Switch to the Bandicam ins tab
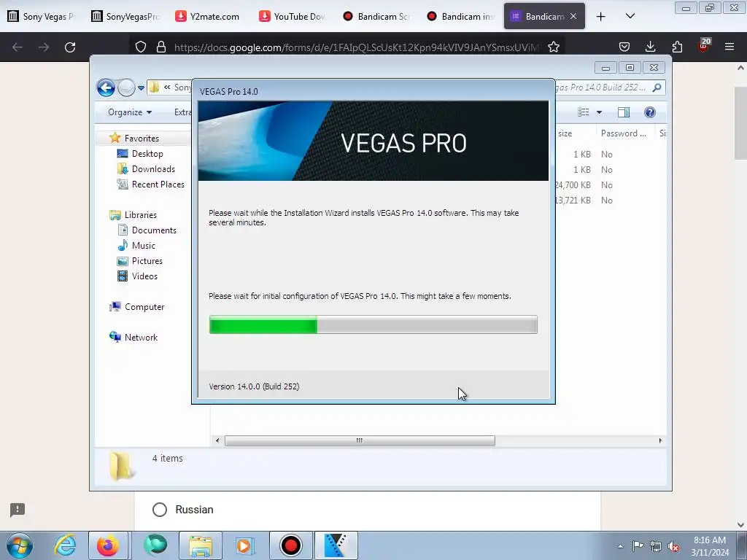 pyautogui.click(x=461, y=16)
